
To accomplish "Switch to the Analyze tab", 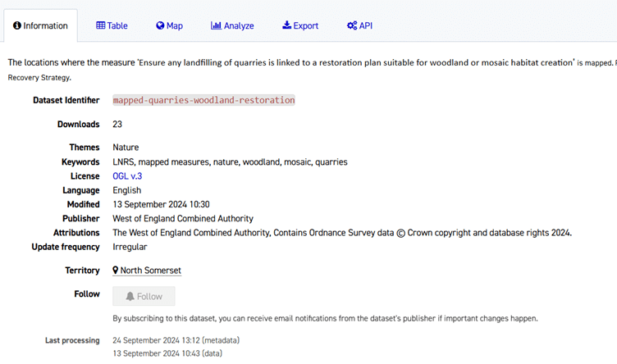I will point(232,25).
